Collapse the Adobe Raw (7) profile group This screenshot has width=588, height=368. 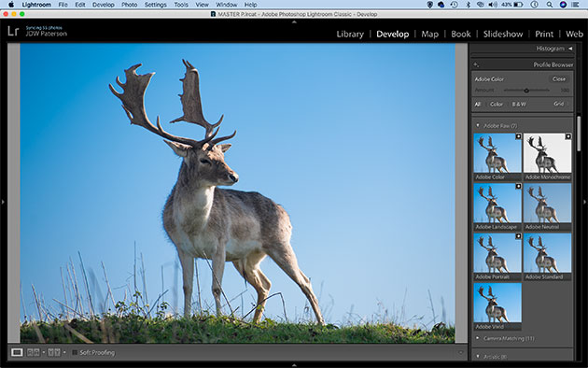pyautogui.click(x=478, y=126)
